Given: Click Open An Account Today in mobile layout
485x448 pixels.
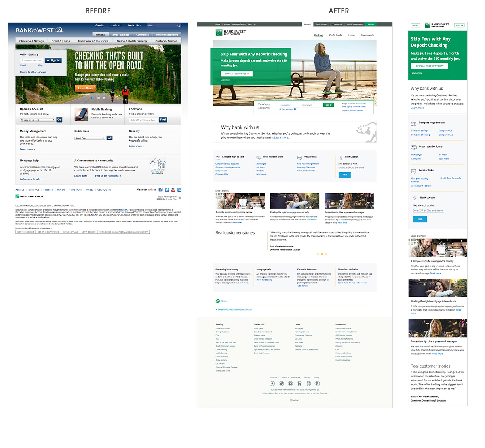Looking at the screenshot, I should [x=430, y=66].
